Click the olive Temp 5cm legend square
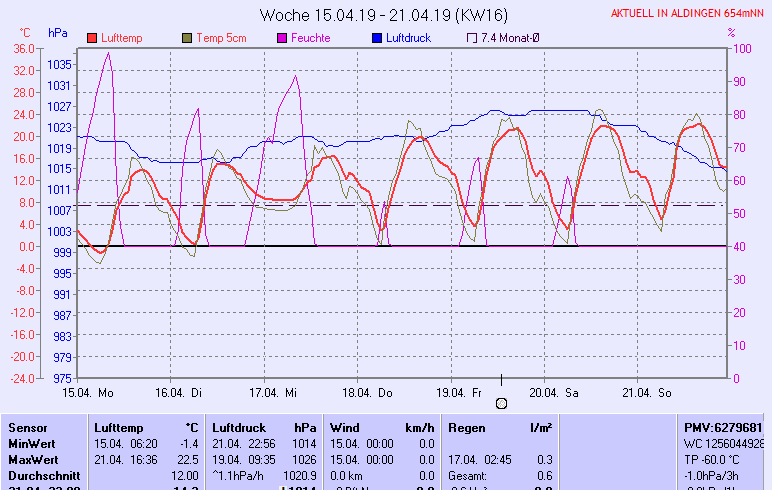The width and height of the screenshot is (772, 490). click(187, 38)
